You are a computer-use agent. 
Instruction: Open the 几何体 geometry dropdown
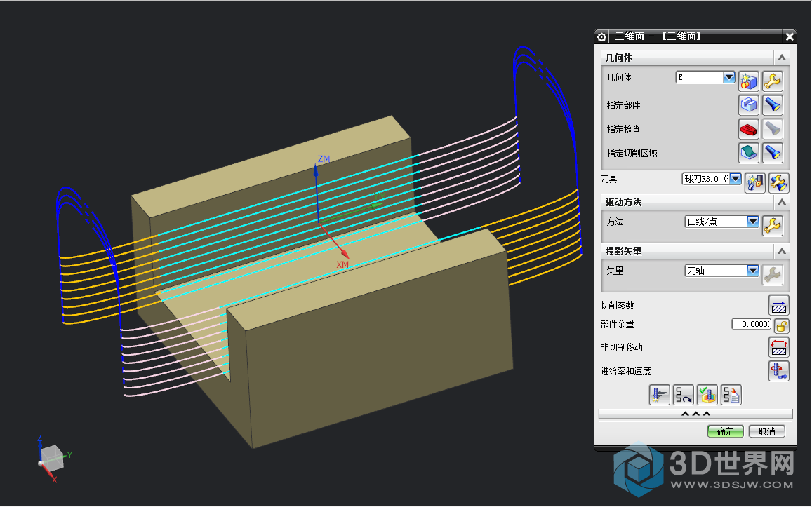(729, 77)
